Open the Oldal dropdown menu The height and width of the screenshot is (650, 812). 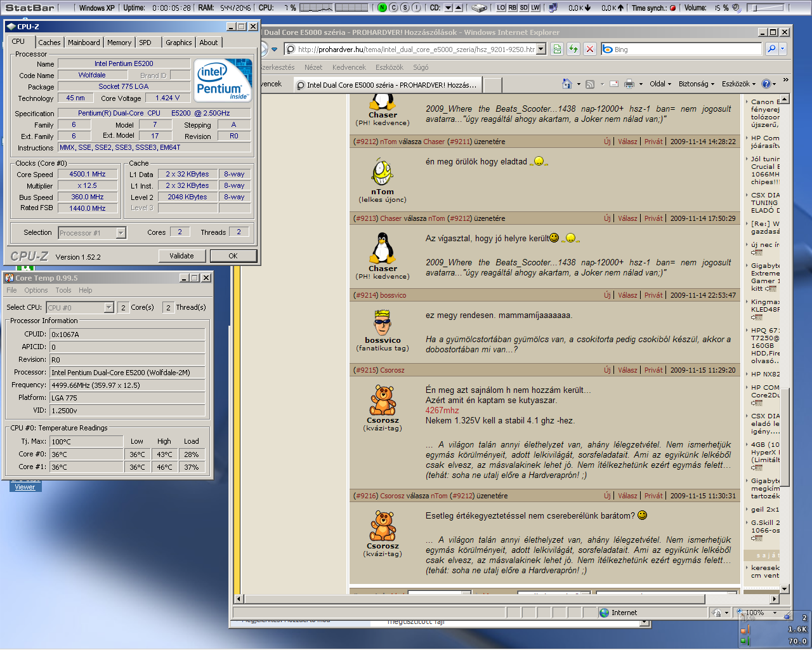coord(660,84)
